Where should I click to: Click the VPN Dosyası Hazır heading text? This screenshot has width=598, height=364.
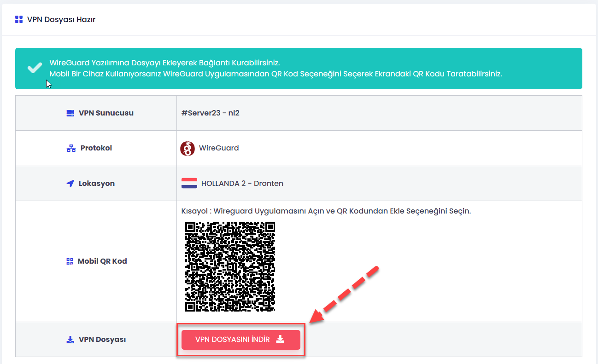[61, 19]
